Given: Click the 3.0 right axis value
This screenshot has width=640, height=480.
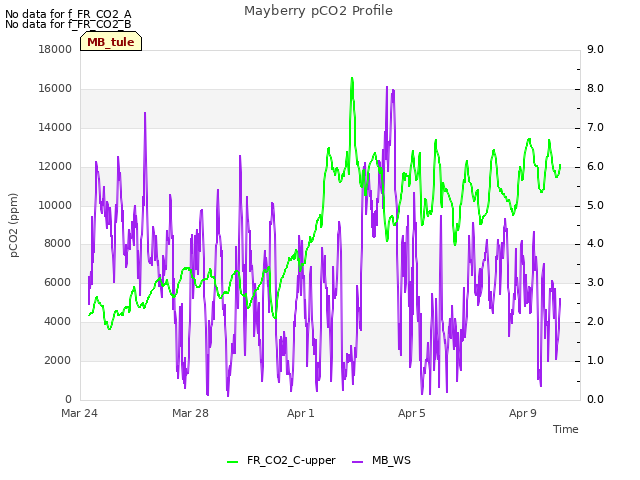Looking at the screenshot, I should (595, 282).
